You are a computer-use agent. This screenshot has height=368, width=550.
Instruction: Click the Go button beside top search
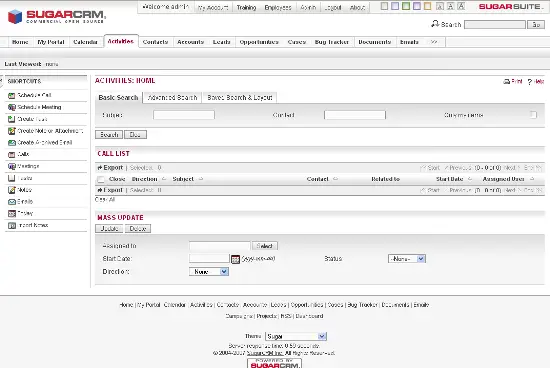click(536, 25)
